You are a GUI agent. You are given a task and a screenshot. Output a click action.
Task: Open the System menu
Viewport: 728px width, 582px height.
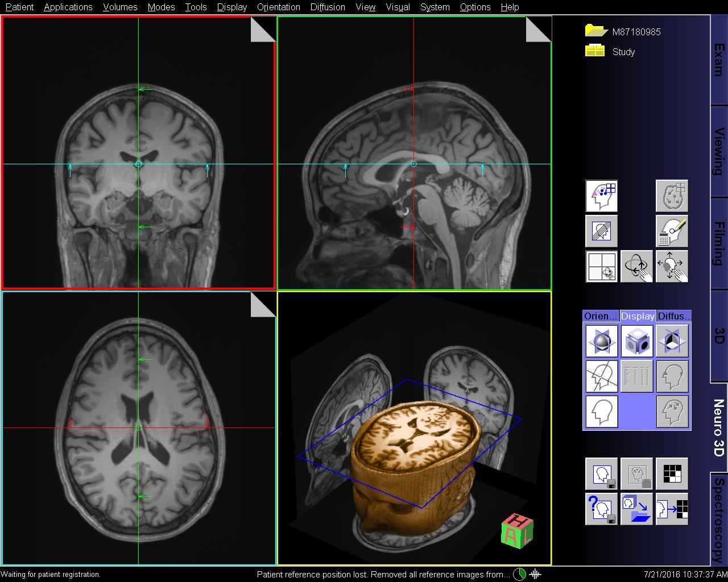[435, 7]
